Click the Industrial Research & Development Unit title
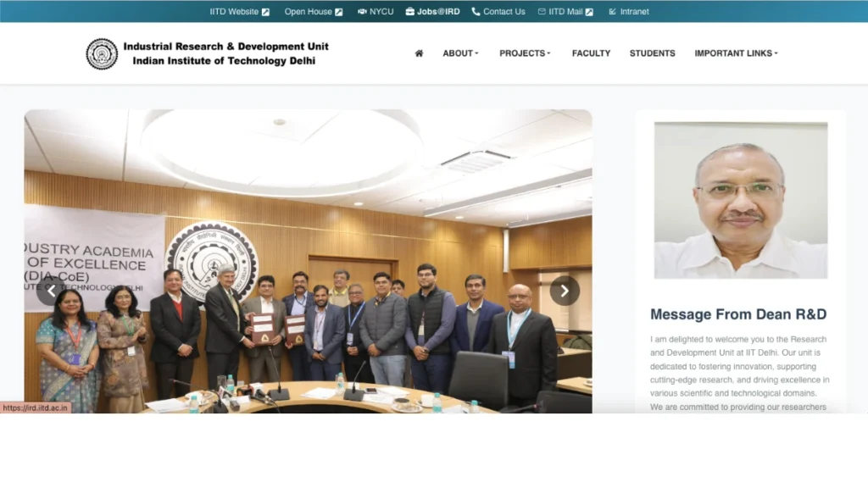The height and width of the screenshot is (488, 868). (225, 47)
